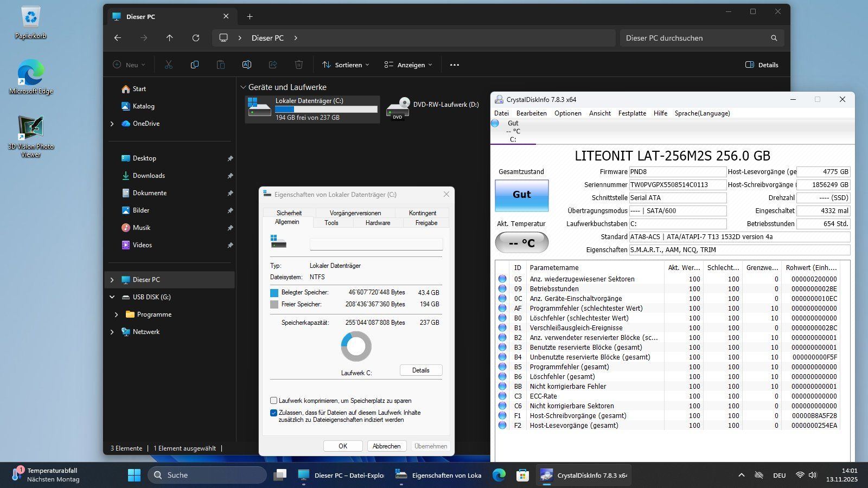Open the Bearbeiten menu in CrystalDiskInfo
Viewport: 868px width, 488px height.
pyautogui.click(x=531, y=113)
